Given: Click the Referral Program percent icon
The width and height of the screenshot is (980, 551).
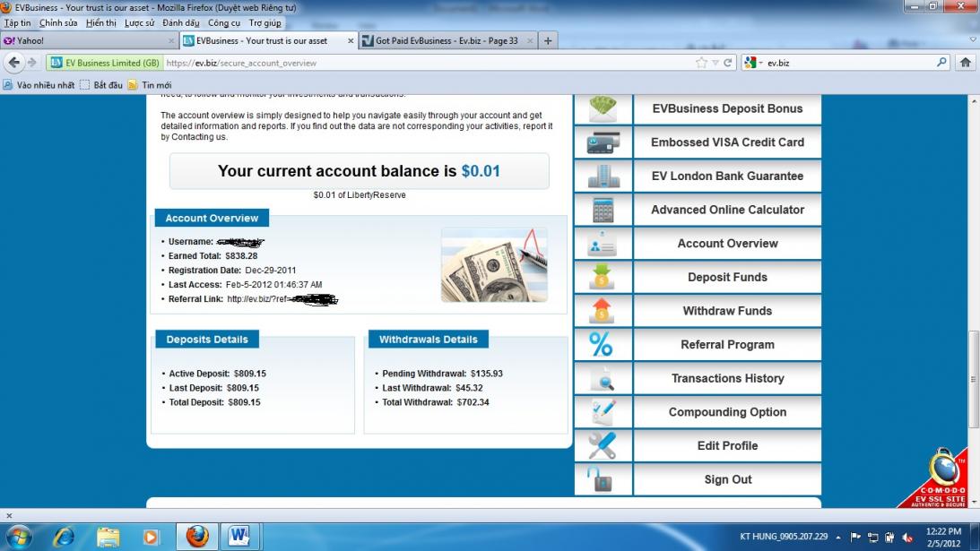Looking at the screenshot, I should pyautogui.click(x=602, y=344).
